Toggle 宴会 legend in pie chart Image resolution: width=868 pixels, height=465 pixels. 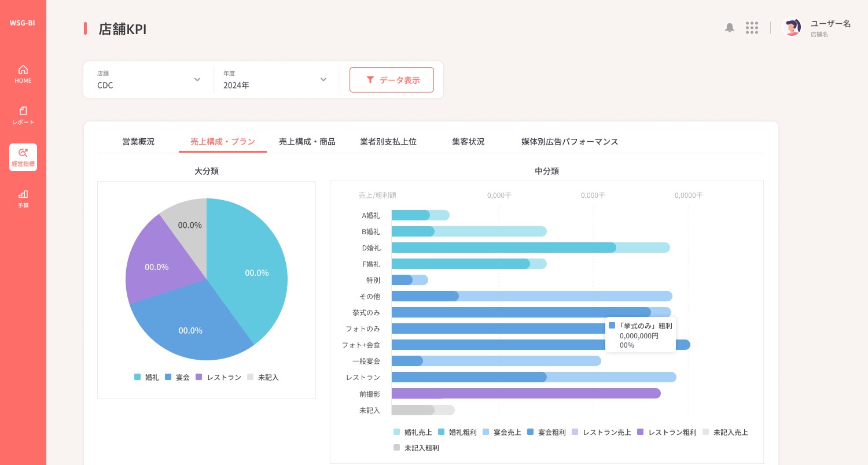(177, 377)
